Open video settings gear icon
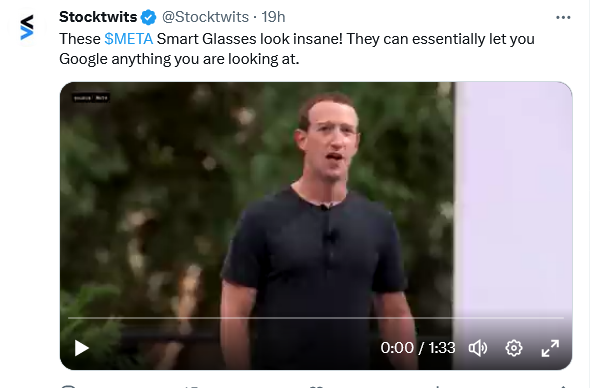Screen dimensions: 592x388 [514, 348]
